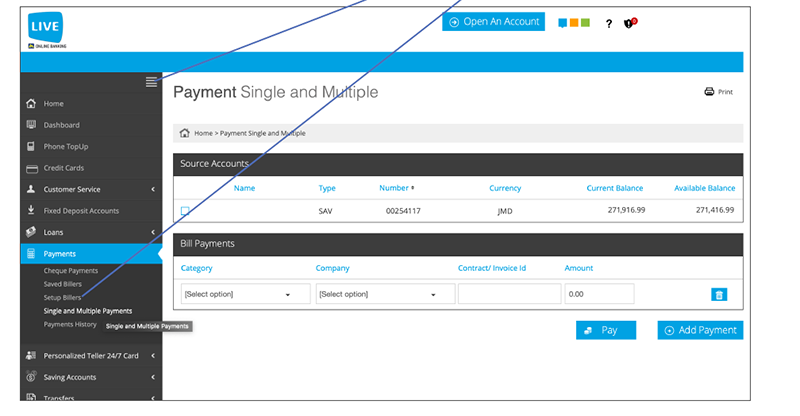This screenshot has height=416, width=800.
Task: Click the printer icon
Action: [709, 91]
